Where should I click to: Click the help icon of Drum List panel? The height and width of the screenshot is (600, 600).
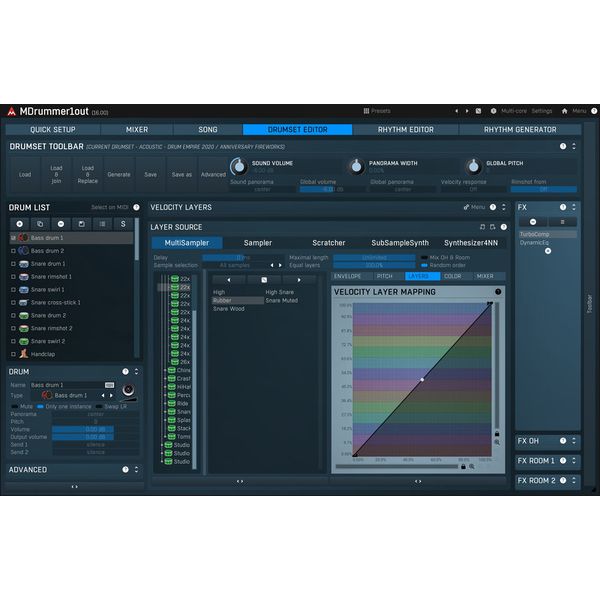pos(136,207)
